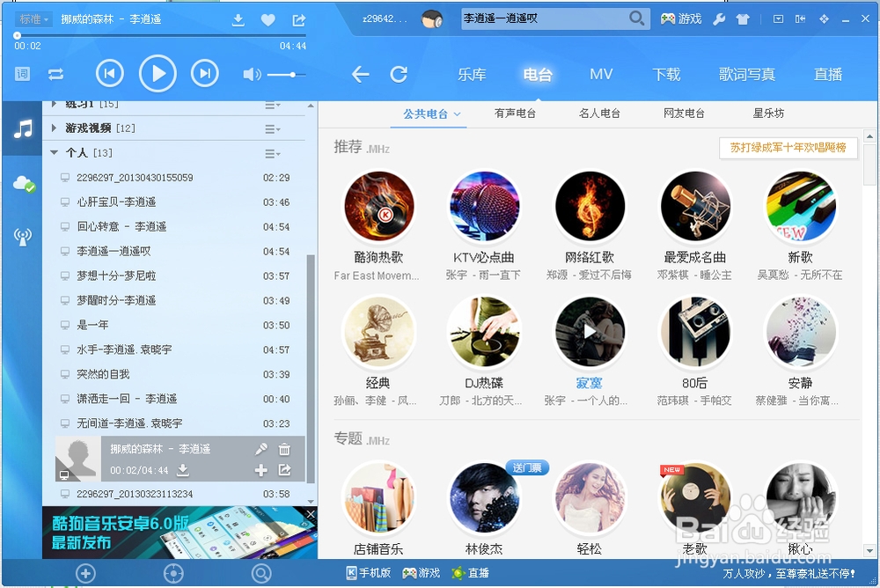880x588 pixels.
Task: Switch to the 电台 tab
Action: (538, 74)
